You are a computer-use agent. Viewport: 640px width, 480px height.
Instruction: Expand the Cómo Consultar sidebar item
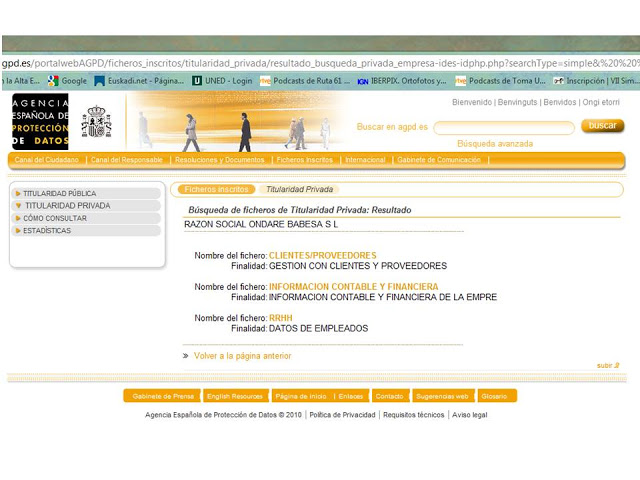(x=55, y=218)
